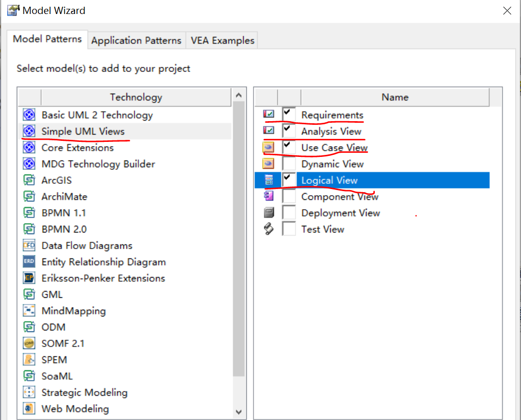The width and height of the screenshot is (521, 420).
Task: Click the Entity Relationship Diagram ERD icon
Action: click(x=29, y=262)
